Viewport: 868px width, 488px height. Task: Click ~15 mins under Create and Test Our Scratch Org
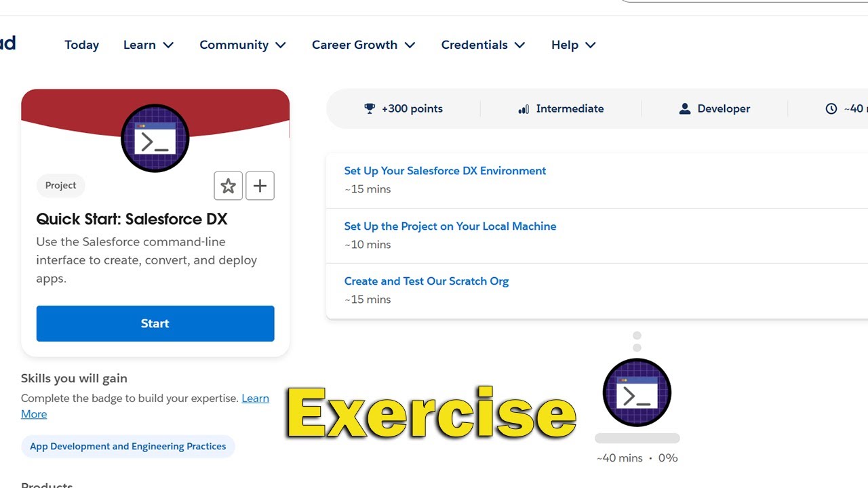point(368,300)
